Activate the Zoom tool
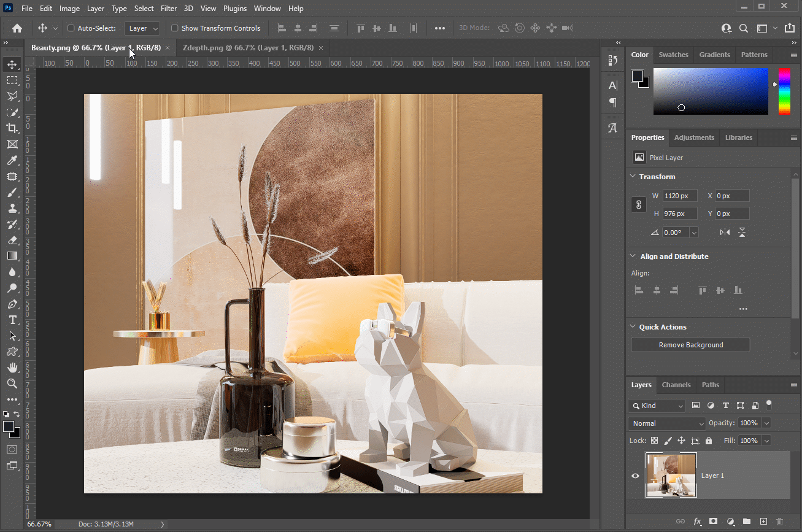This screenshot has width=802, height=532. [12, 384]
